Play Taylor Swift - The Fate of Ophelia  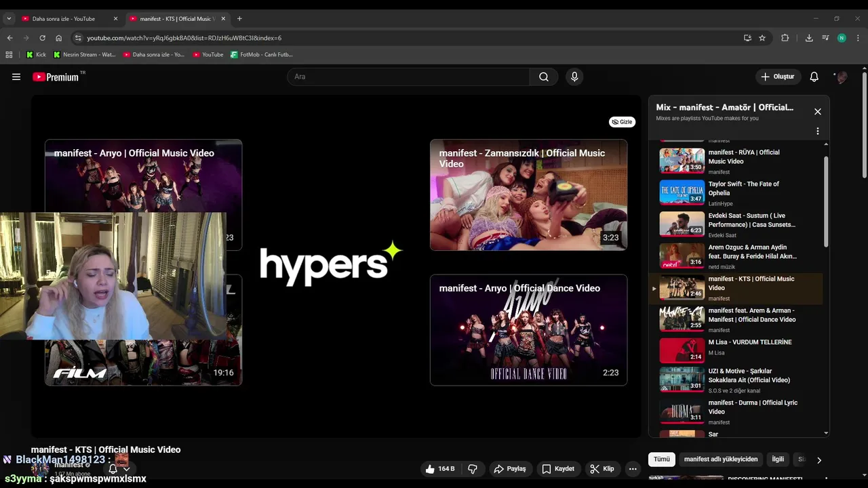pos(741,193)
